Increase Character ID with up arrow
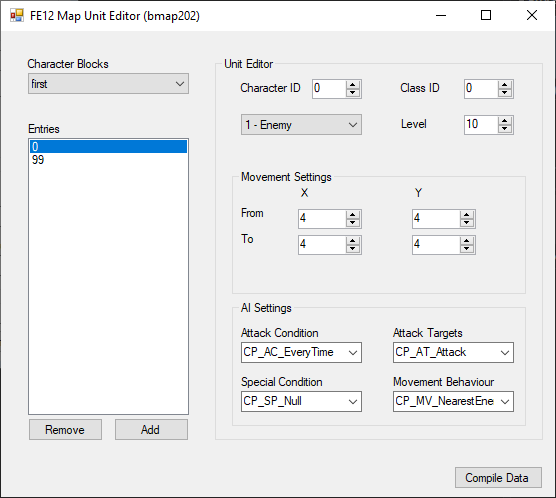 (x=352, y=85)
